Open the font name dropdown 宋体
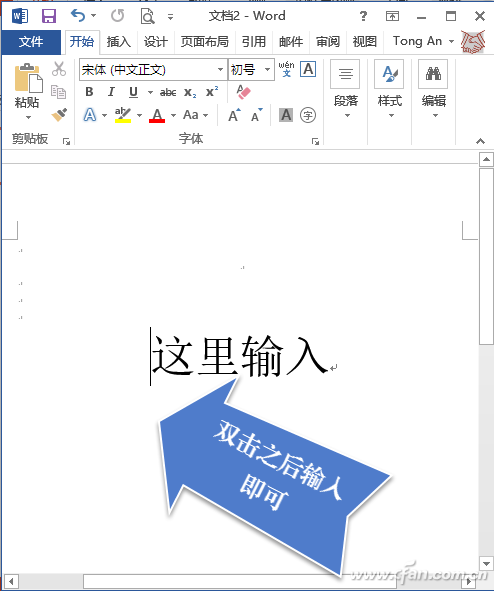 (x=220, y=69)
